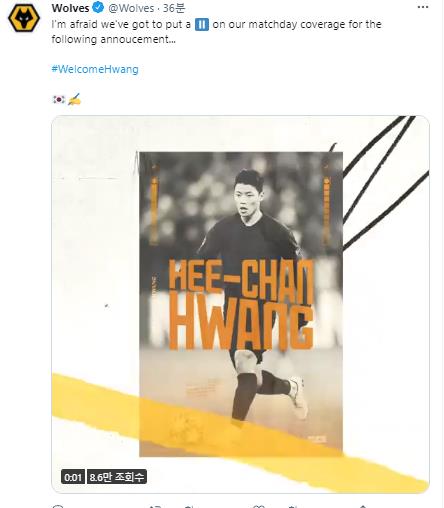Click the share icon under the tweet
The image size is (444, 508).
(363, 506)
